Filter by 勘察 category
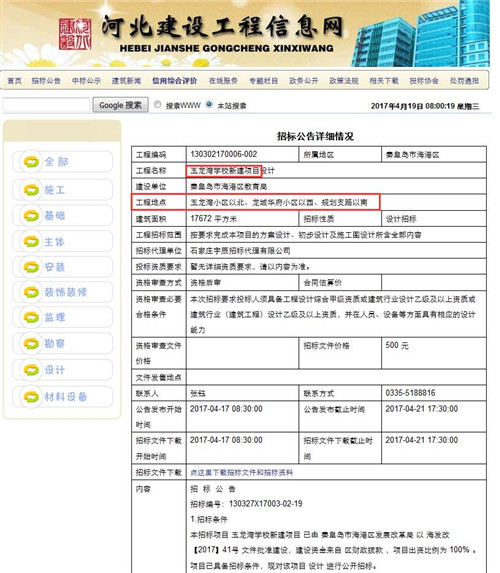The width and height of the screenshot is (500, 573). coord(62,344)
